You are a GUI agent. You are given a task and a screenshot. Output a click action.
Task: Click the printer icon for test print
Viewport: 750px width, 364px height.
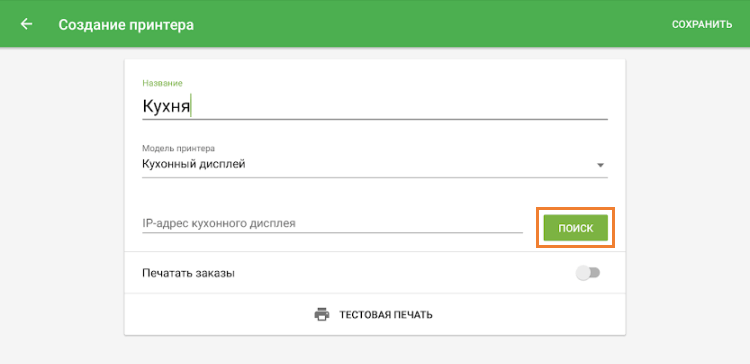pyautogui.click(x=322, y=314)
